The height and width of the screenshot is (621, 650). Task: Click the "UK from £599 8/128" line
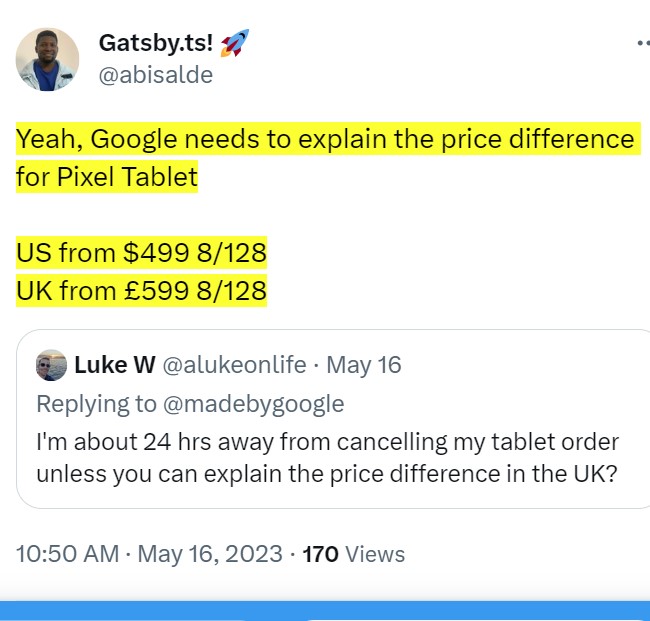(x=141, y=291)
